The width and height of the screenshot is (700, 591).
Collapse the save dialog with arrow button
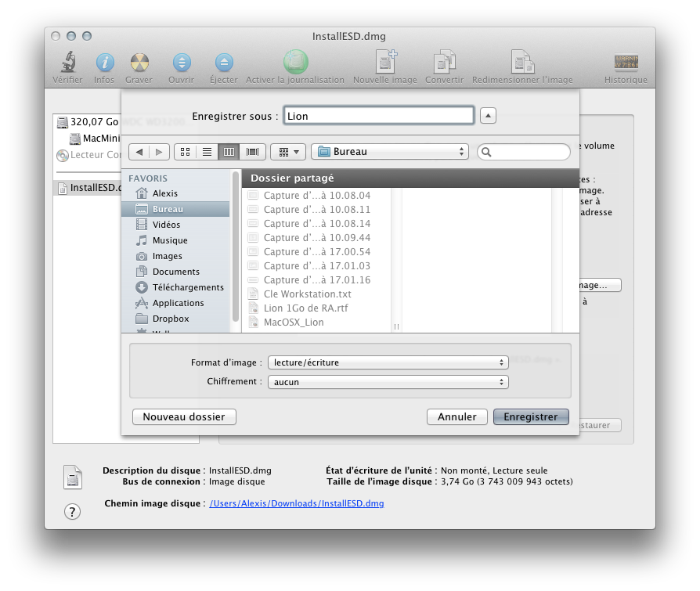(x=488, y=116)
